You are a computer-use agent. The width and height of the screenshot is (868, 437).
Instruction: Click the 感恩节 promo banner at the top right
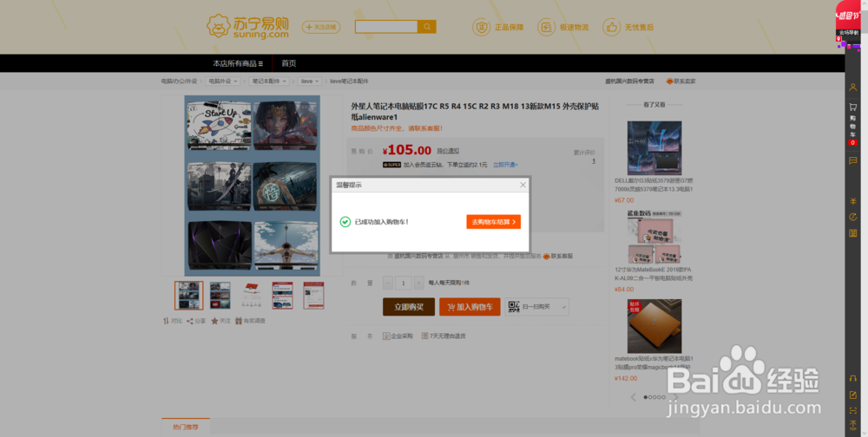pyautogui.click(x=847, y=16)
